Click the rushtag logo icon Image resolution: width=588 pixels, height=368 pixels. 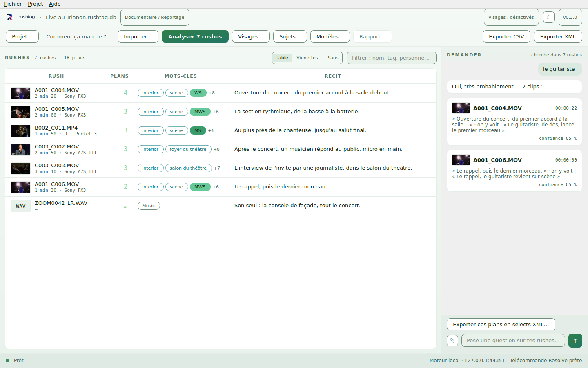click(10, 17)
